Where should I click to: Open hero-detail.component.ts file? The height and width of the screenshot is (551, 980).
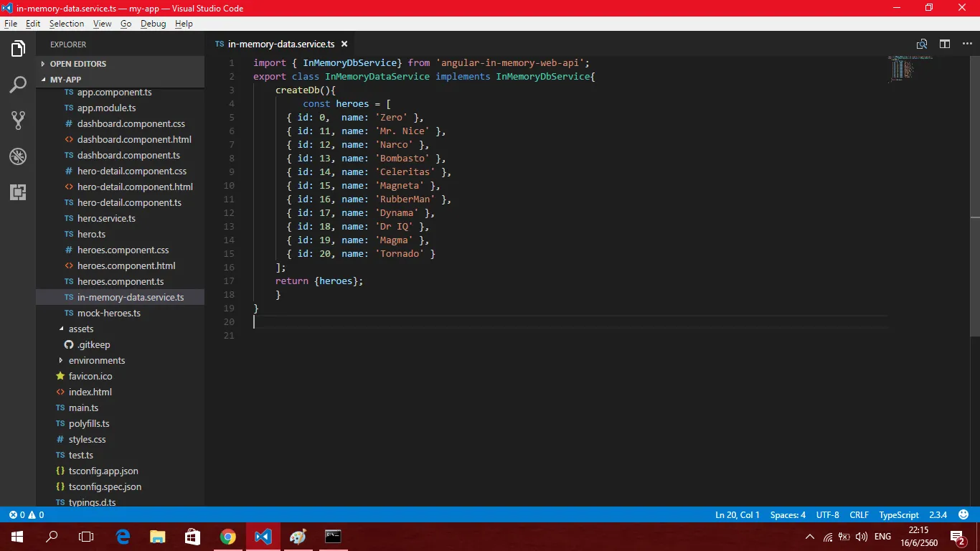coord(129,203)
